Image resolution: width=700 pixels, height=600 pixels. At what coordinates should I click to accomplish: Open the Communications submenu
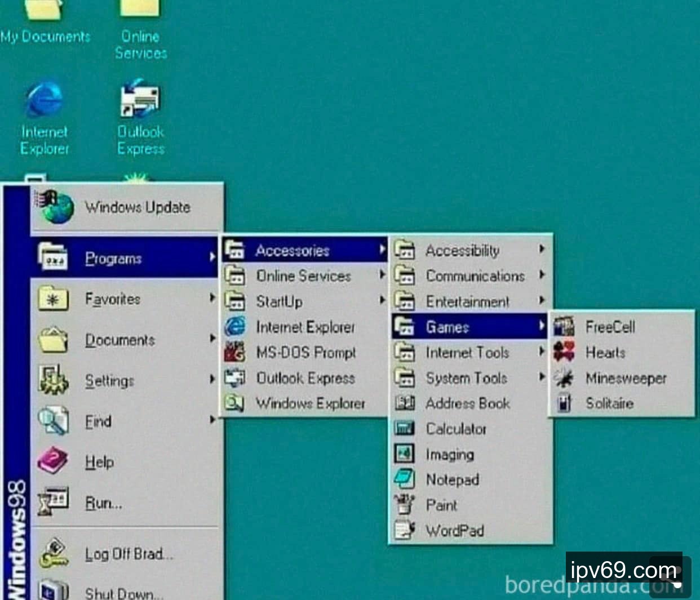[x=475, y=276]
